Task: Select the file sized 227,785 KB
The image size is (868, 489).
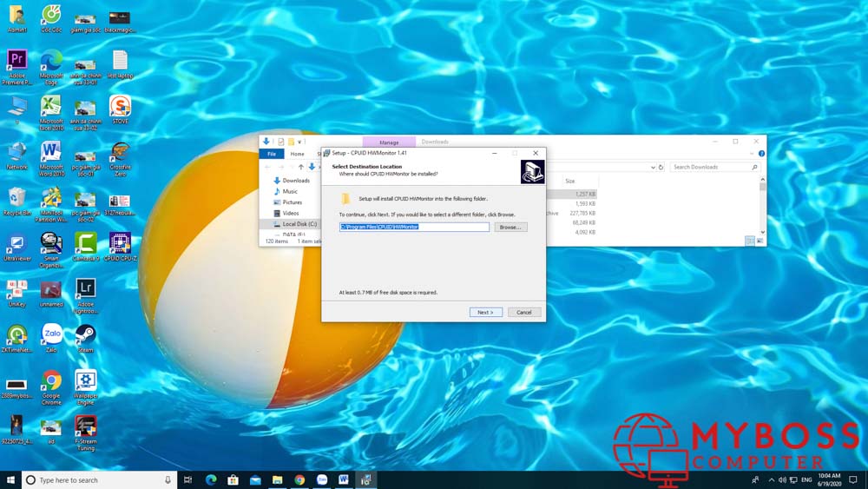Action: (x=582, y=213)
